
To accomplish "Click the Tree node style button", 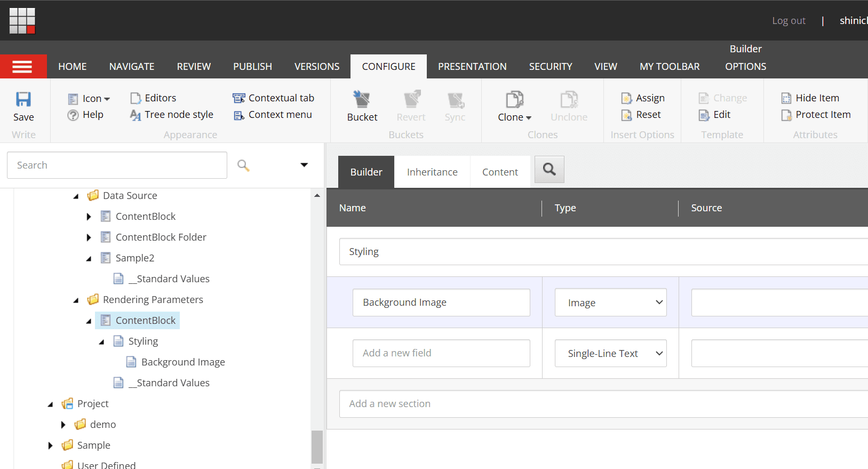I will [x=172, y=115].
